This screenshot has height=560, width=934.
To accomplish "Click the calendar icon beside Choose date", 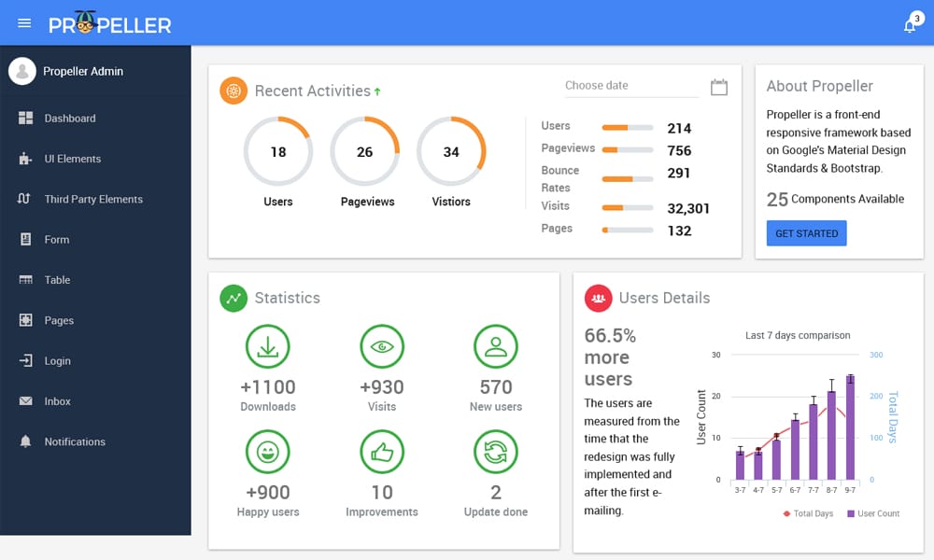I will [x=718, y=87].
